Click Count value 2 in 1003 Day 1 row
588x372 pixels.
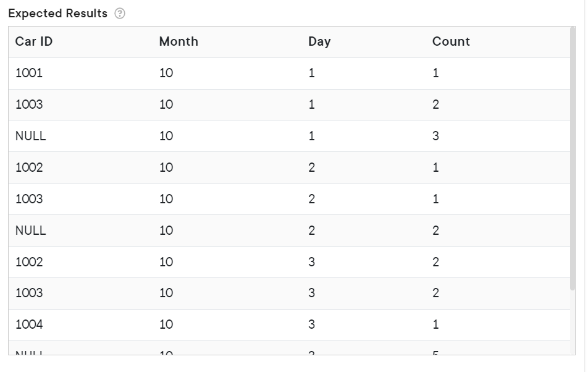tap(435, 104)
